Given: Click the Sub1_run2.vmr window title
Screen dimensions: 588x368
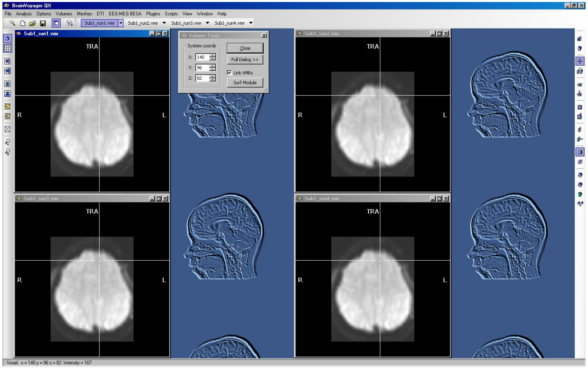Looking at the screenshot, I should (322, 34).
